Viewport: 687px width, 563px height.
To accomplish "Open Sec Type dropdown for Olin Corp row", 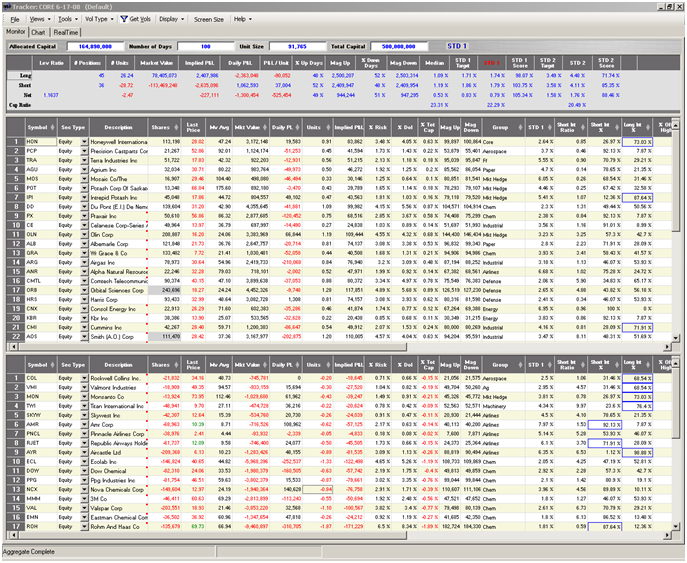I will click(85, 235).
